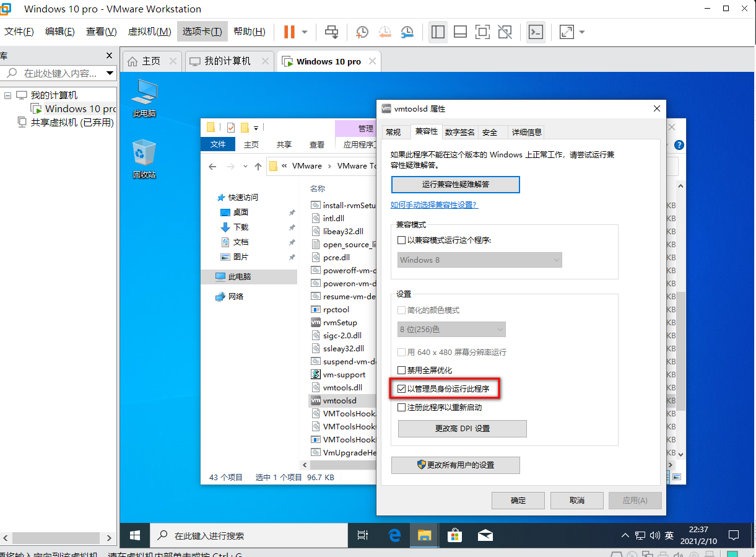Screen dimensions: 756x557
Task: Check 禁用全屏优化 option
Action: click(x=401, y=371)
